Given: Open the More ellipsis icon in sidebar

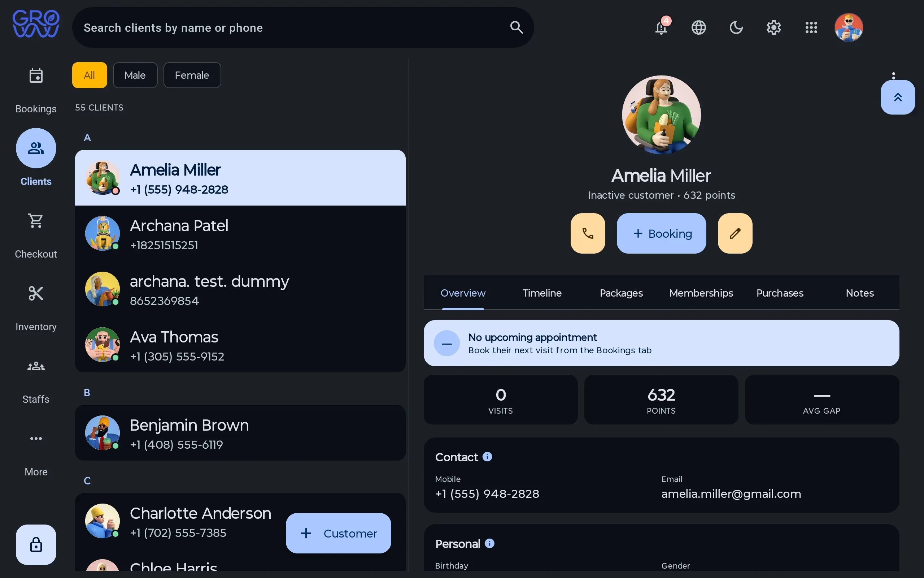Looking at the screenshot, I should tap(36, 439).
